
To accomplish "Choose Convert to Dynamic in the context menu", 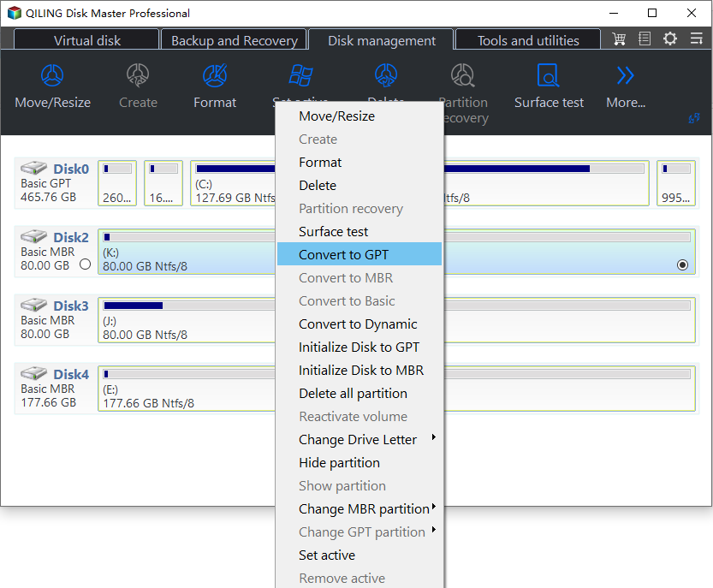I will pyautogui.click(x=359, y=324).
